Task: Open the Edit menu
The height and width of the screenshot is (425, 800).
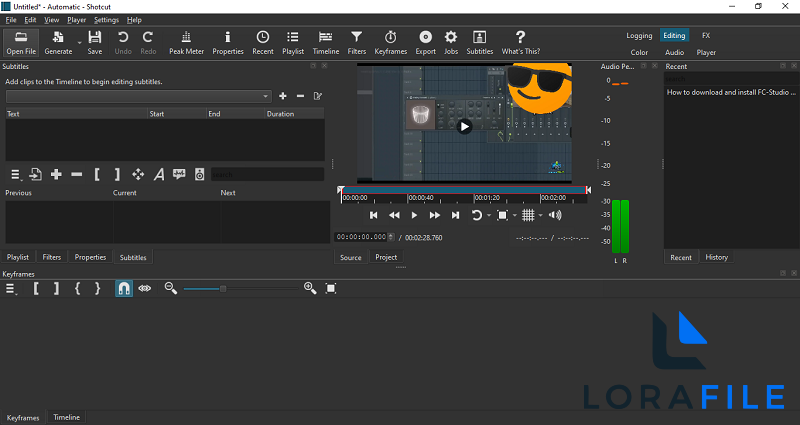Action: [30, 20]
